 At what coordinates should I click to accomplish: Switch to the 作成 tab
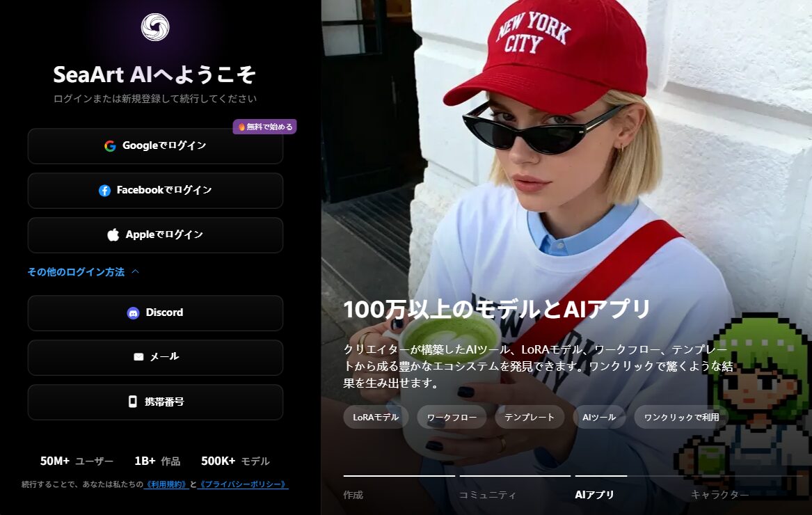pos(353,495)
